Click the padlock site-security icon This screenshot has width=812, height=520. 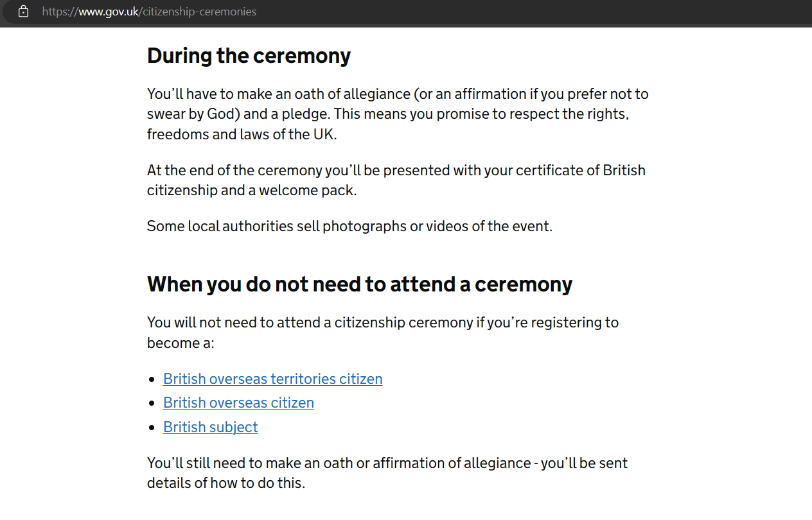(x=24, y=12)
